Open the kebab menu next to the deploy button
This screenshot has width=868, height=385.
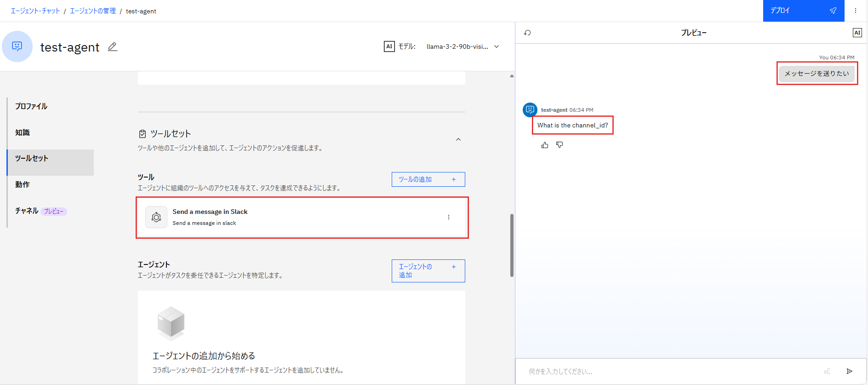point(856,11)
